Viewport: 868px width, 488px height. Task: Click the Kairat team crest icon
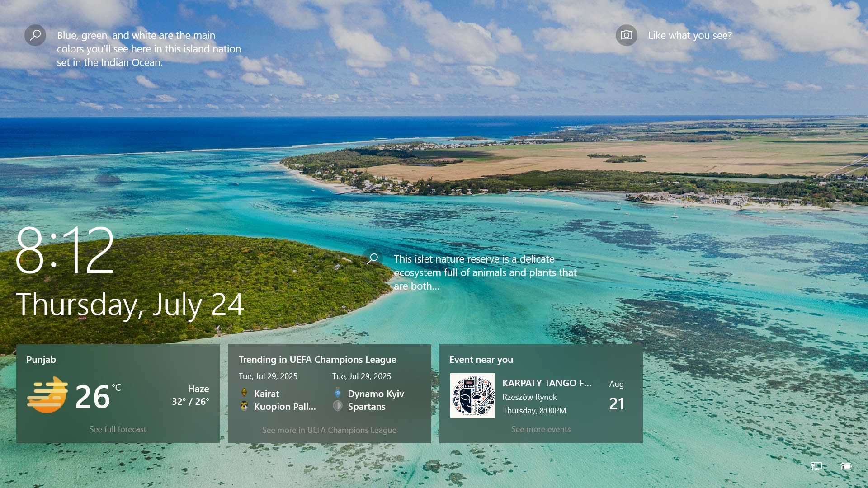[244, 393]
